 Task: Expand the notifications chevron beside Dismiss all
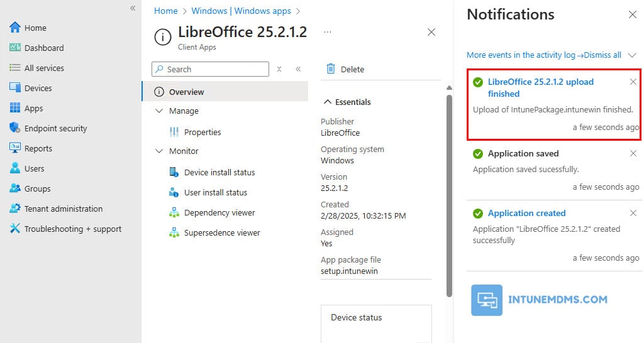point(633,55)
